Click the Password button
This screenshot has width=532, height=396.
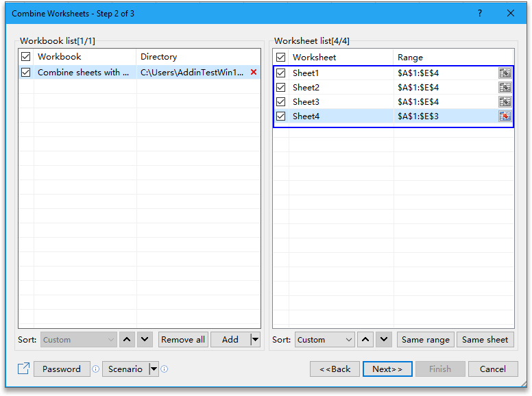click(x=62, y=369)
